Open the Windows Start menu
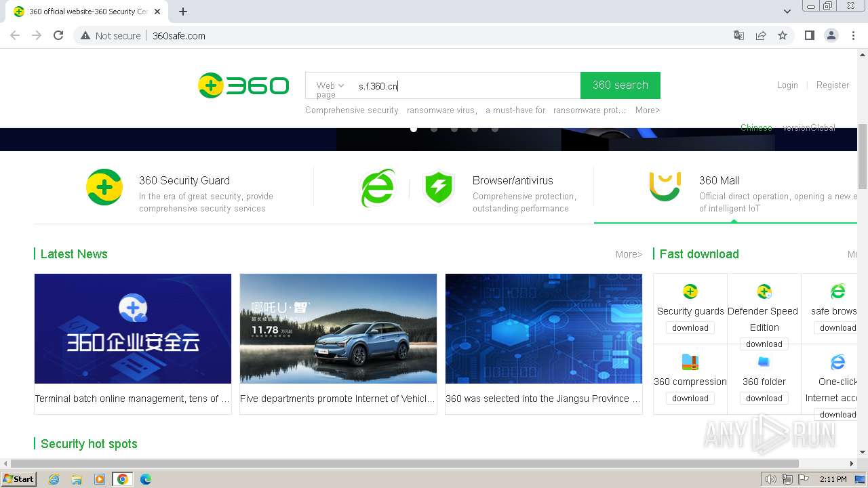The height and width of the screenshot is (488, 868). pos(18,479)
